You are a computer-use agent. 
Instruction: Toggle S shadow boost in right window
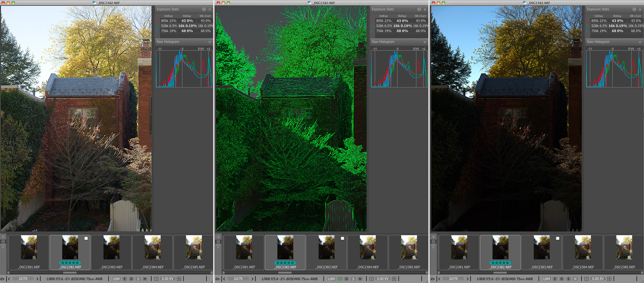(x=568, y=279)
